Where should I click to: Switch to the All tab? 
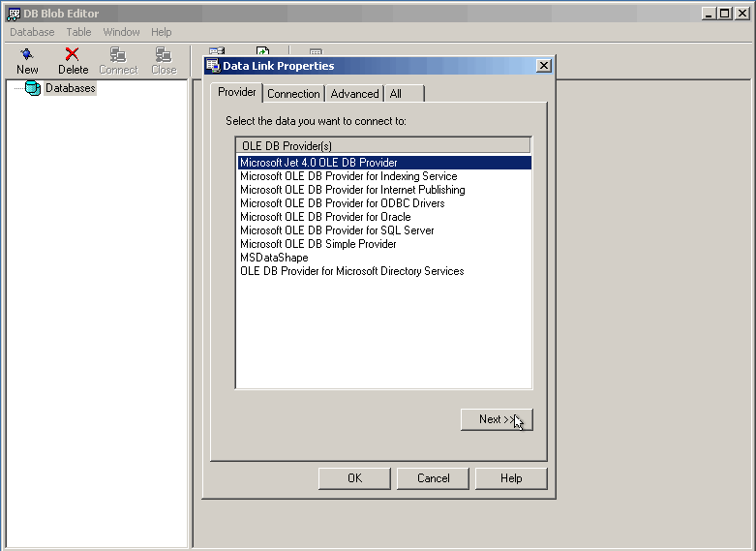[x=404, y=94]
